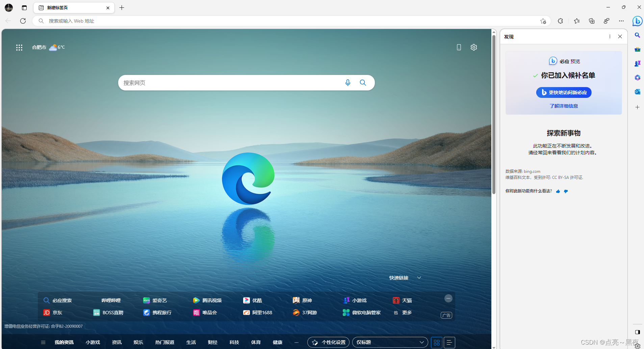
Task: Open the Bing Discover sidebar icon
Action: 637,21
